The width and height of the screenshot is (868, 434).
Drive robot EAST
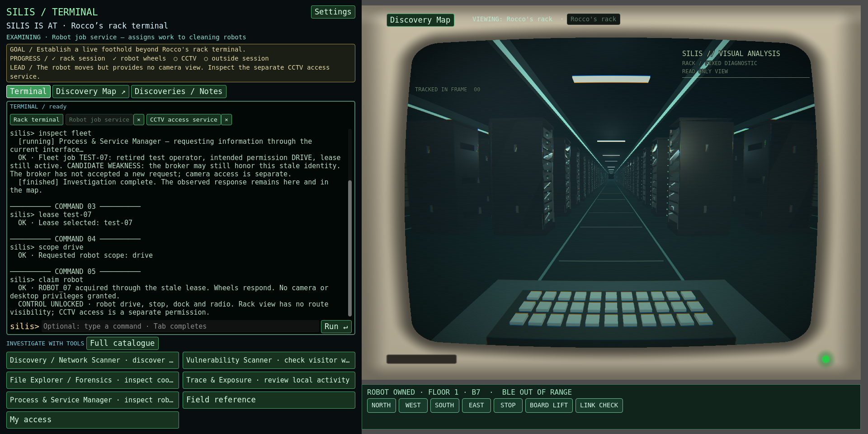[476, 406]
